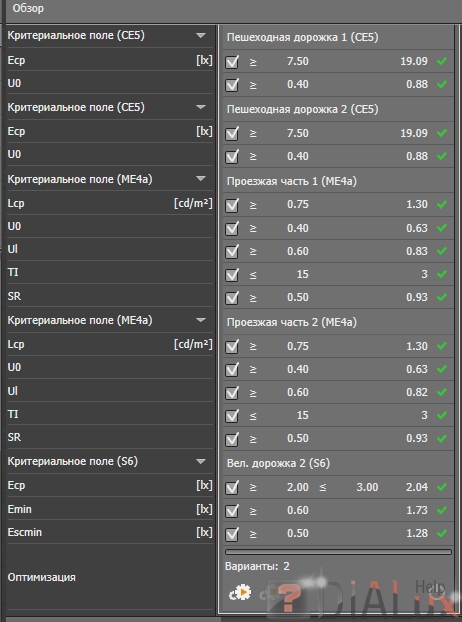Open the first Критериальное поле (CE5) dropdown

coord(201,36)
